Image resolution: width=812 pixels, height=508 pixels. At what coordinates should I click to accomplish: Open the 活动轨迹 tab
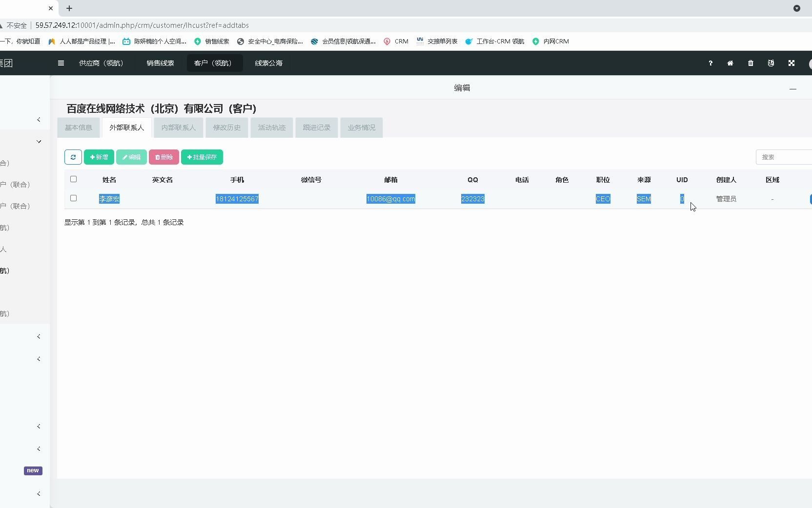272,127
